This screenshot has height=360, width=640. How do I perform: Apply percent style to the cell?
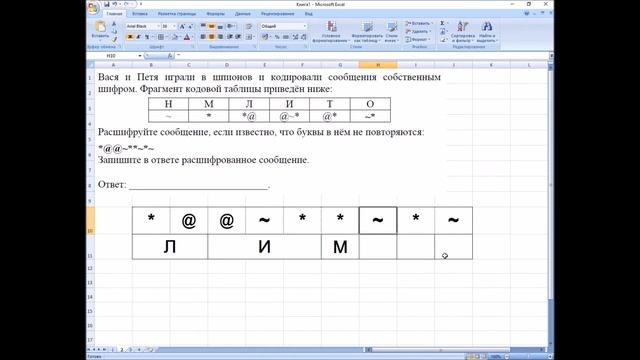tap(277, 37)
